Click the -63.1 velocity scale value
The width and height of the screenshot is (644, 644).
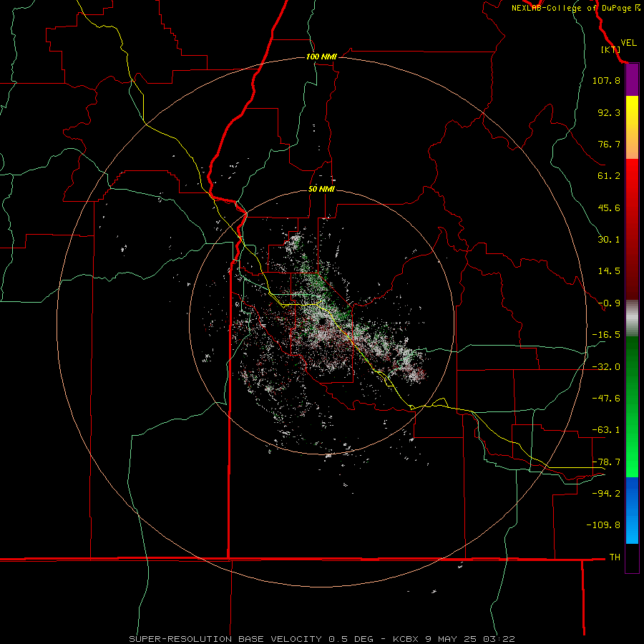tap(606, 430)
